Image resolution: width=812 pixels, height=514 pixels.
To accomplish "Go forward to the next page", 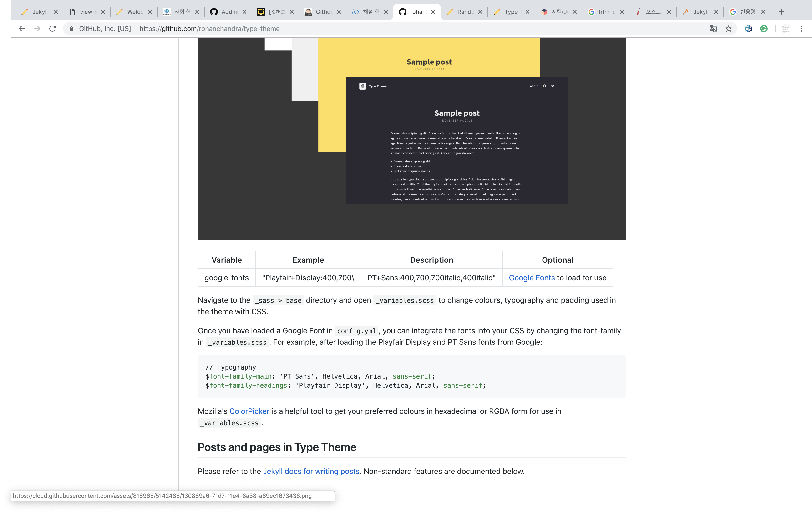I will click(37, 29).
